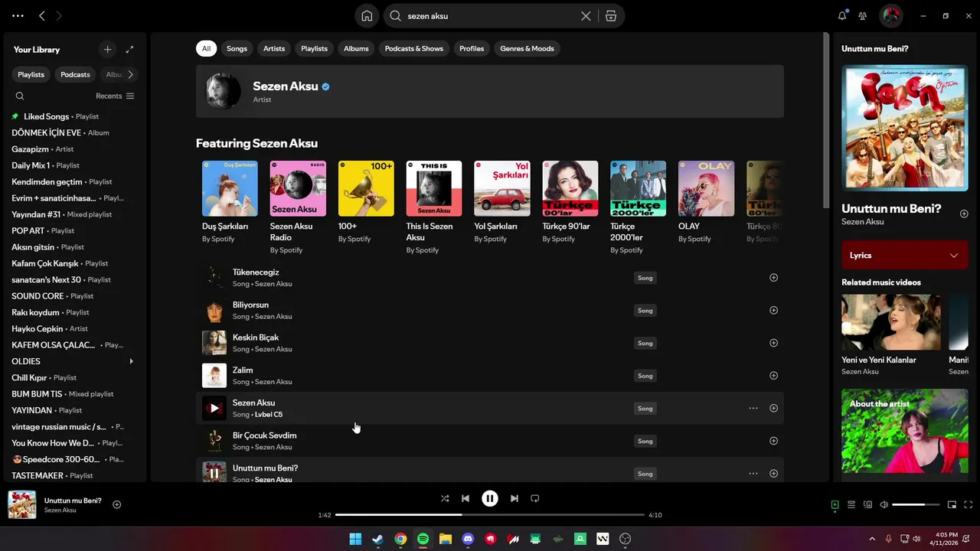Select the All filter tab

pyautogui.click(x=206, y=48)
